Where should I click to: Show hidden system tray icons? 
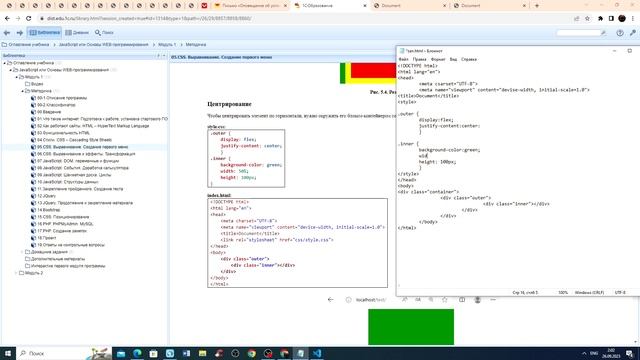[x=584, y=353]
